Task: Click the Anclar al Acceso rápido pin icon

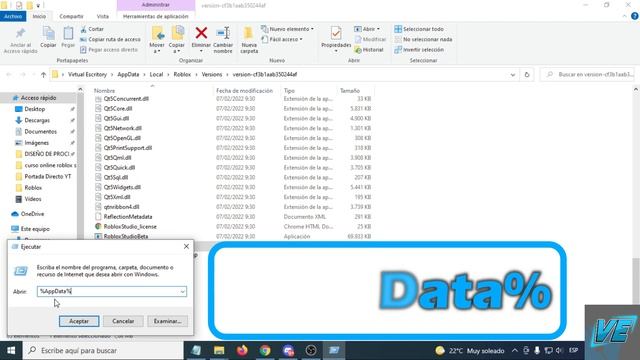Action: [20, 33]
